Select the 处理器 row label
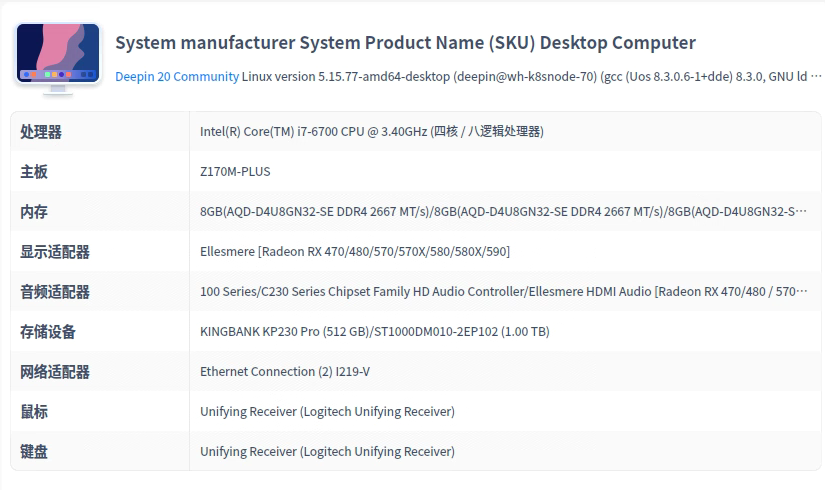Image resolution: width=825 pixels, height=490 pixels. pos(41,132)
